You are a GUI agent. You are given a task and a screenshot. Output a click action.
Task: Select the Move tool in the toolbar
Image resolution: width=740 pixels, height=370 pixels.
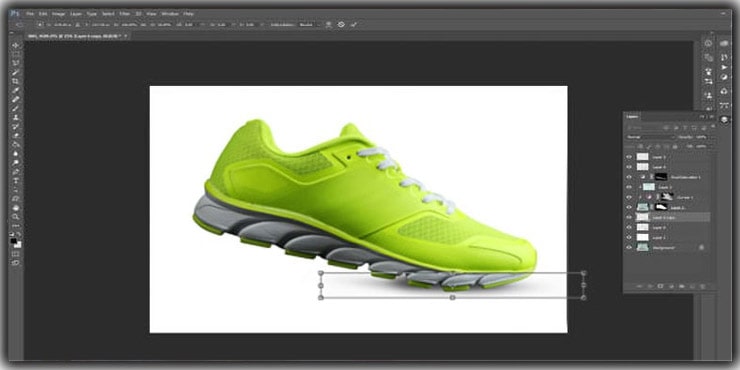point(16,45)
